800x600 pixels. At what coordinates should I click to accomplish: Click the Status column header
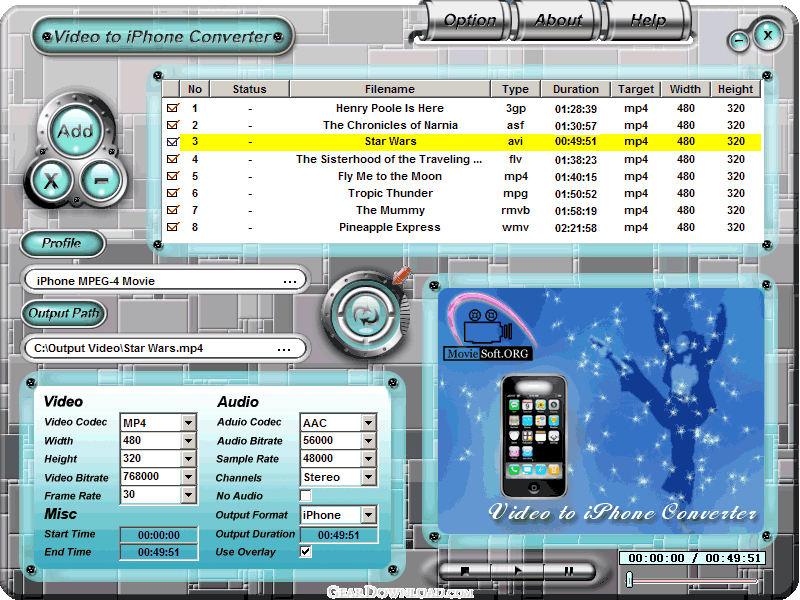249,89
